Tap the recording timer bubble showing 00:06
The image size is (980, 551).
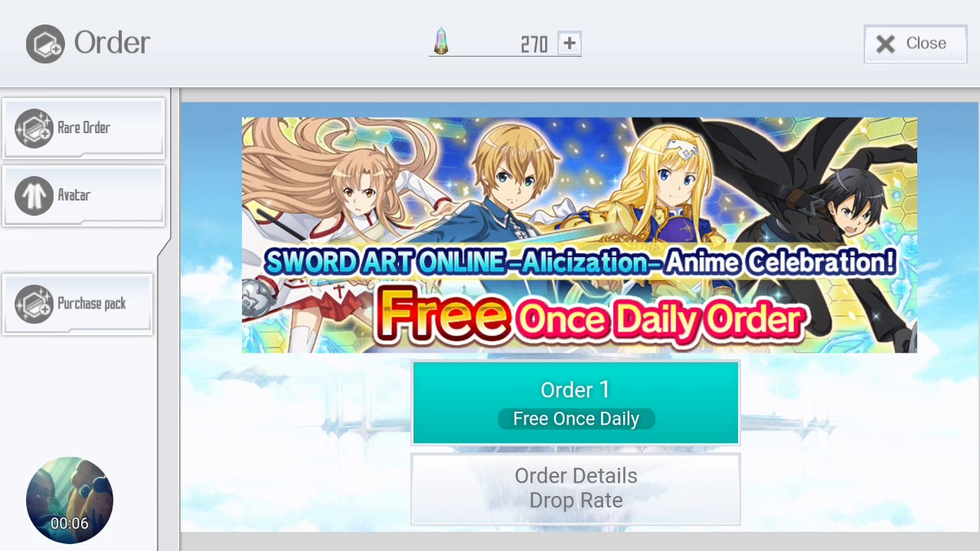click(x=70, y=500)
